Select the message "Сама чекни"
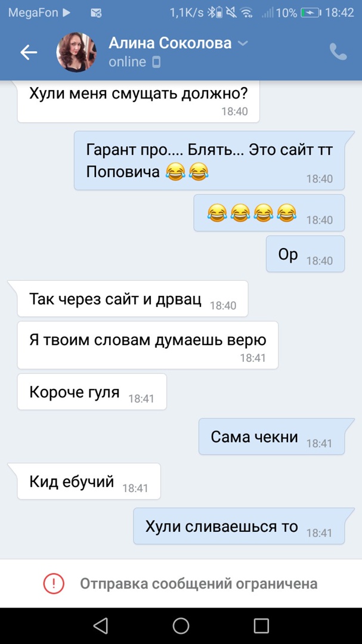 point(271,436)
